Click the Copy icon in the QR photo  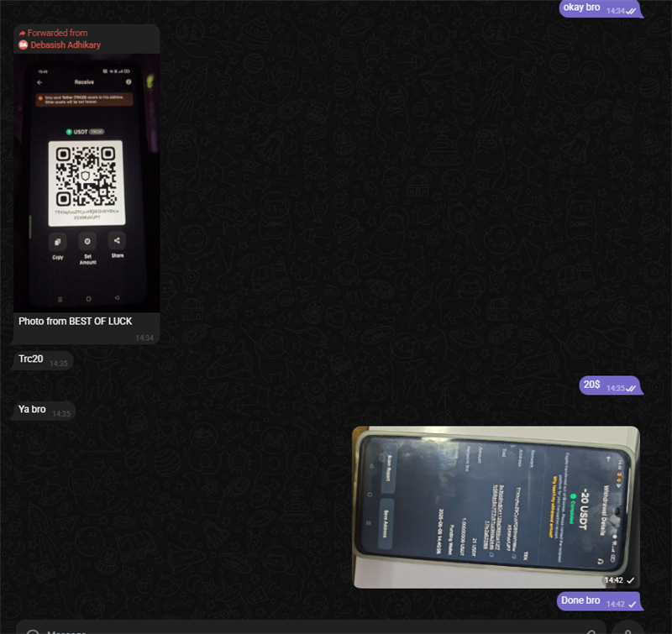coord(57,241)
